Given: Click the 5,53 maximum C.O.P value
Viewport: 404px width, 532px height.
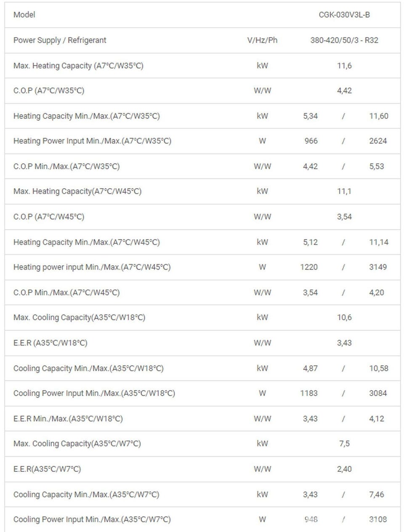Looking at the screenshot, I should tap(376, 166).
